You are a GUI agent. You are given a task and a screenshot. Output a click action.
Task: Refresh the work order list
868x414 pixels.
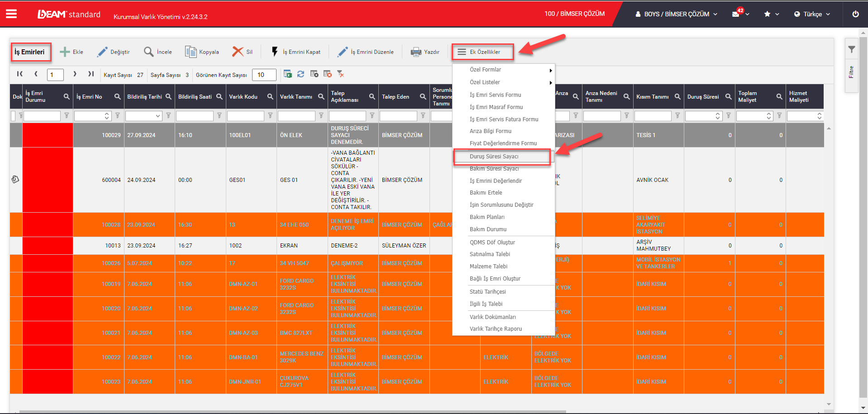pyautogui.click(x=300, y=74)
